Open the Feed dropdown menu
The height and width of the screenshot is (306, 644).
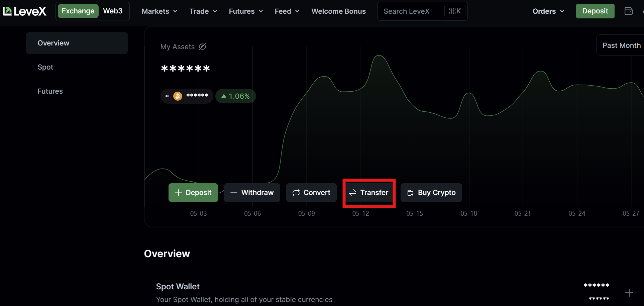[x=287, y=11]
